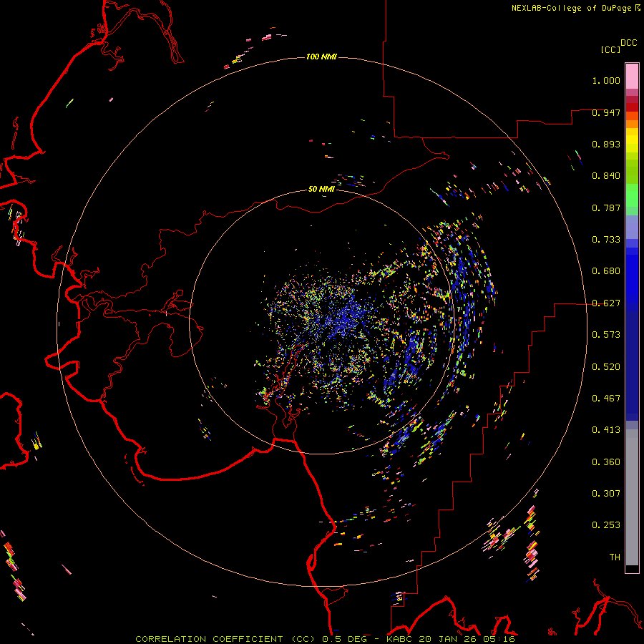Viewport: 644px width, 644px height.
Task: Pick the bright green segment of the color bar
Action: click(632, 195)
